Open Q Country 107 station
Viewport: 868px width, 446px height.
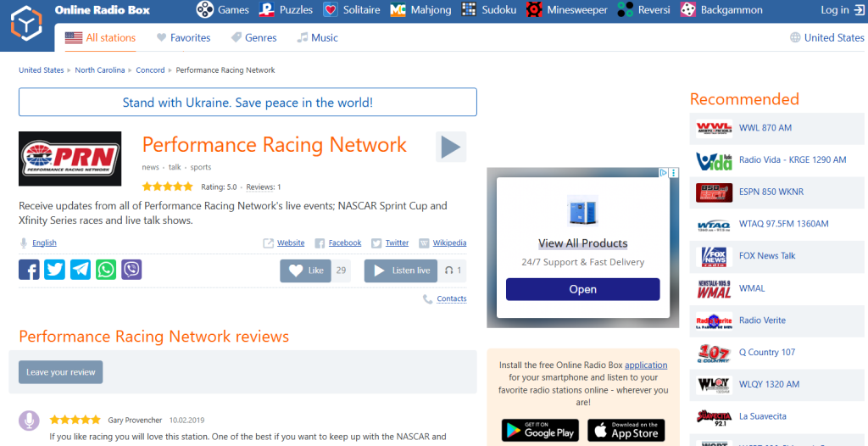point(767,353)
